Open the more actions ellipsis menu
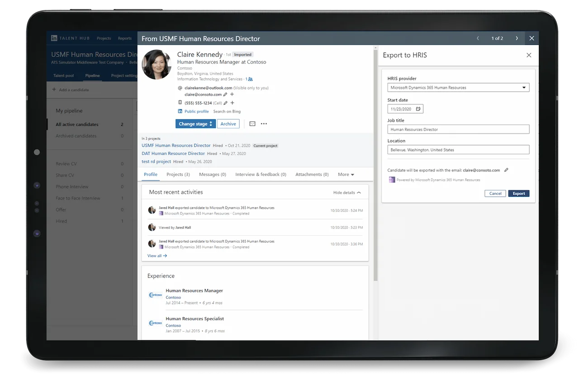588x385 pixels. [264, 124]
